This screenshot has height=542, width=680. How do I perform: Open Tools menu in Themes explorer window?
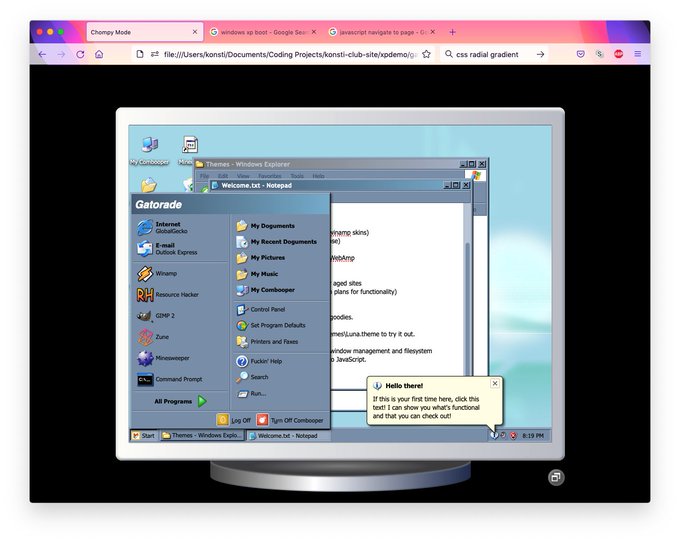click(297, 176)
